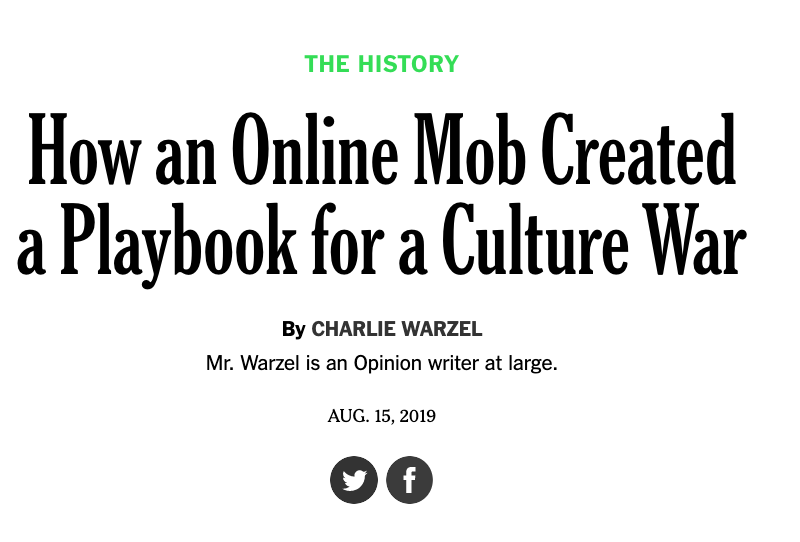Open author link CHARLIE WARZEL
Image resolution: width=800 pixels, height=542 pixels.
[396, 329]
